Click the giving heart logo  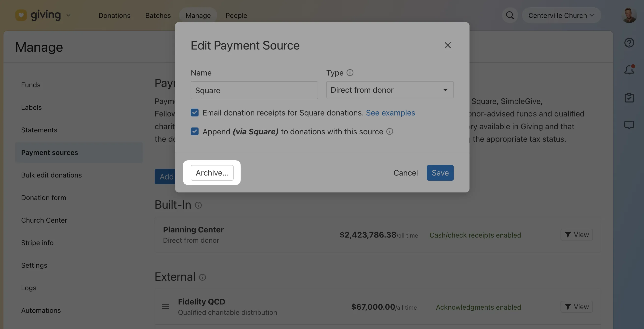coord(21,15)
